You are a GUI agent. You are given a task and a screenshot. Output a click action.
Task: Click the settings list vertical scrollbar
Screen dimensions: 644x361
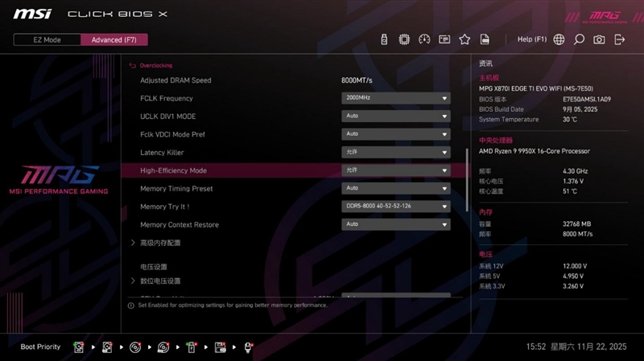467,179
